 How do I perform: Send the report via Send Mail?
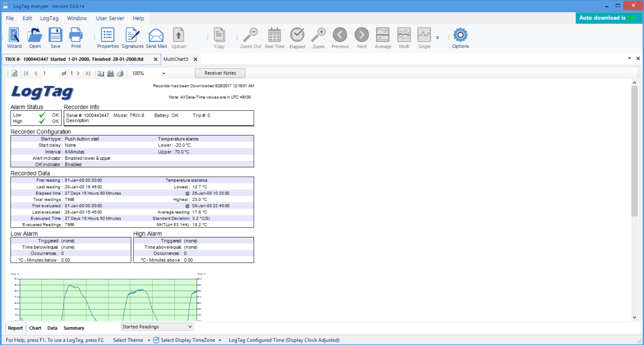(156, 37)
